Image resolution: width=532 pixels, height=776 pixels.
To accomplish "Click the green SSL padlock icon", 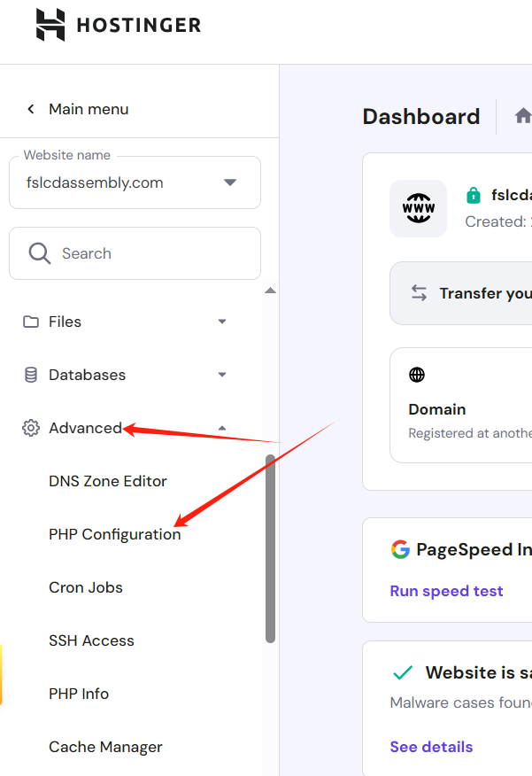I will (474, 195).
